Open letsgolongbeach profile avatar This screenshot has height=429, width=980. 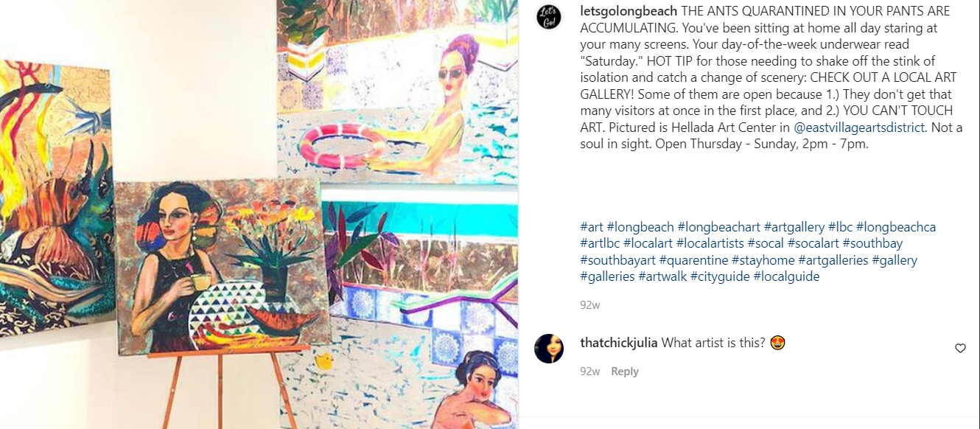pyautogui.click(x=548, y=17)
